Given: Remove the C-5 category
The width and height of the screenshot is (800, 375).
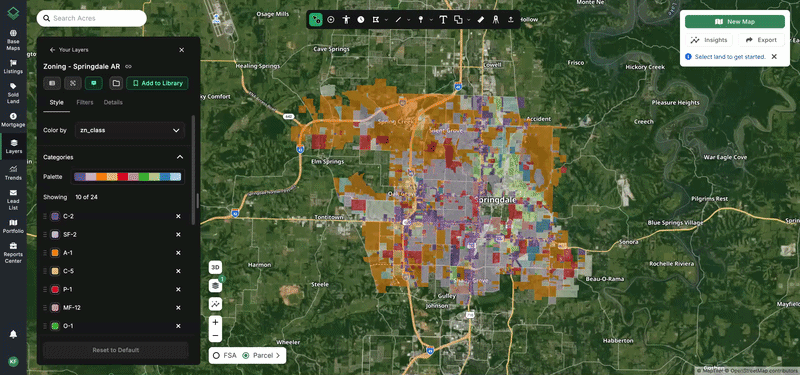Looking at the screenshot, I should 178,271.
